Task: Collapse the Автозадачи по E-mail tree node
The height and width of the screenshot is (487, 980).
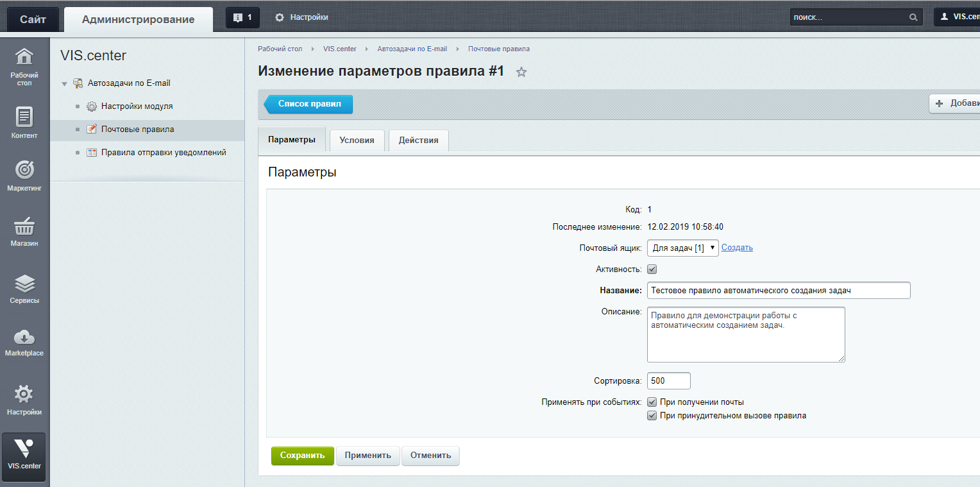Action: tap(64, 83)
